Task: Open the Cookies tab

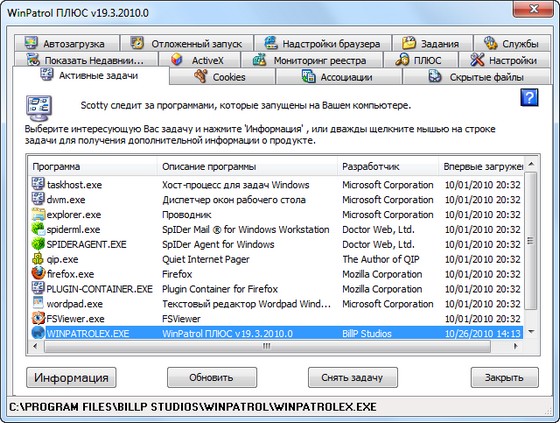Action: pyautogui.click(x=222, y=77)
